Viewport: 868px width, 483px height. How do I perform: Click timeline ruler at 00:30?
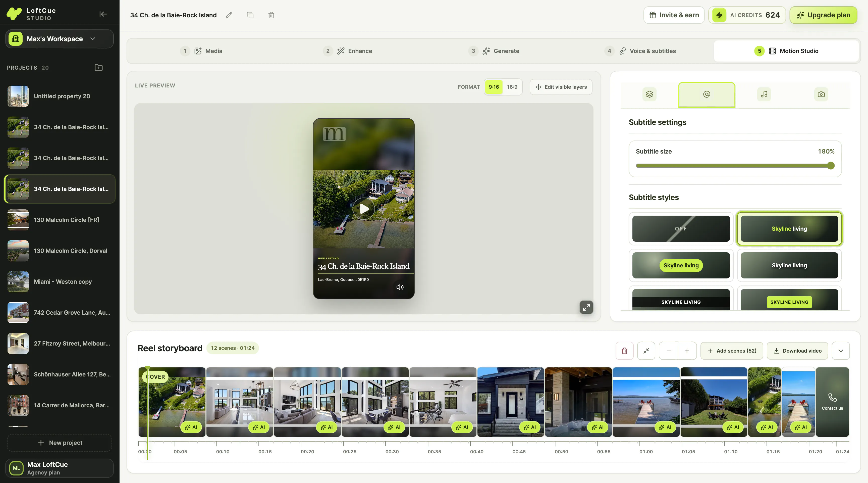[392, 452]
